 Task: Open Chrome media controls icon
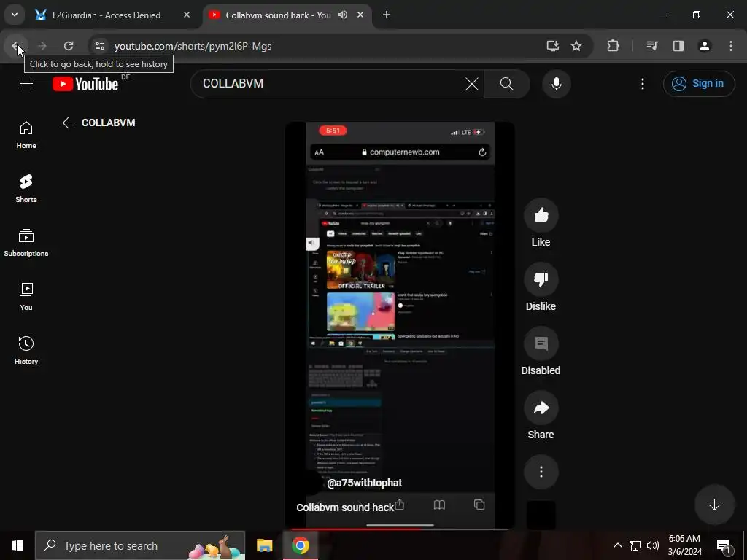652,46
